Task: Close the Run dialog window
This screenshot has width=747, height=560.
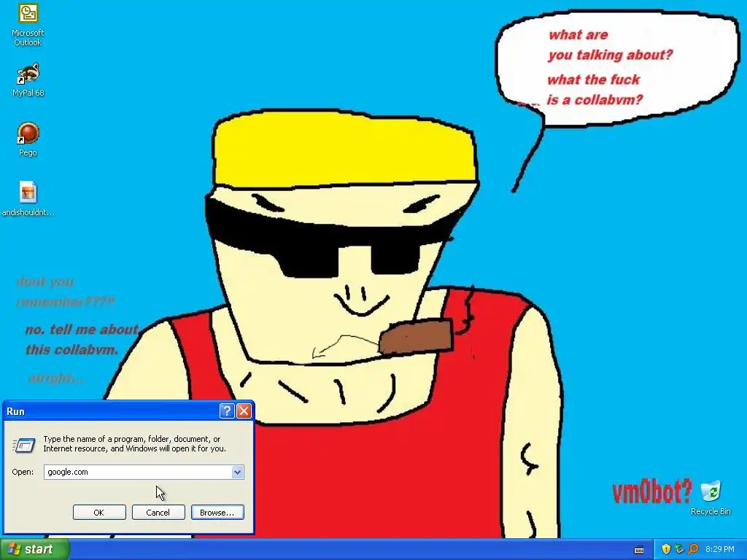Action: click(244, 411)
